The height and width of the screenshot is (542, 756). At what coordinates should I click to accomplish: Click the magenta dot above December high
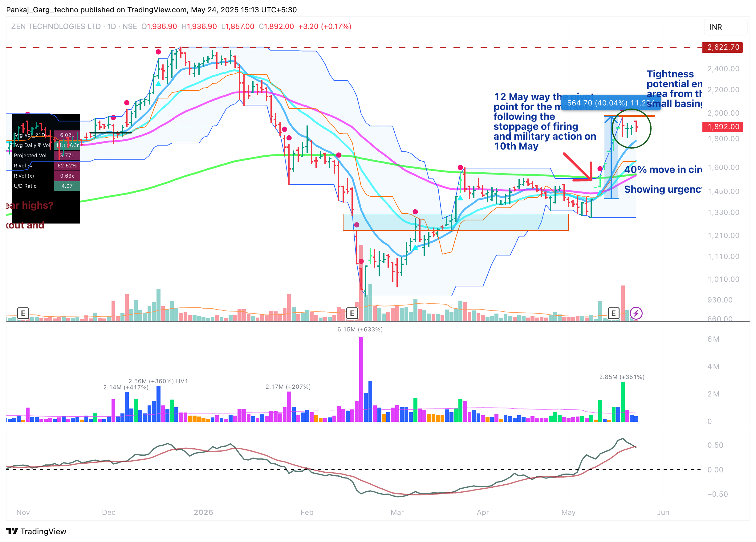158,52
